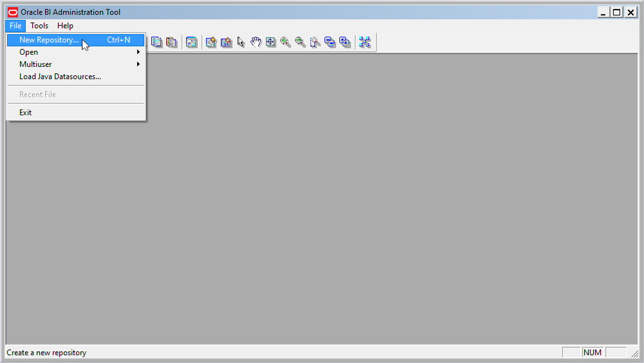Click the 'Create a new repository' status text

46,353
